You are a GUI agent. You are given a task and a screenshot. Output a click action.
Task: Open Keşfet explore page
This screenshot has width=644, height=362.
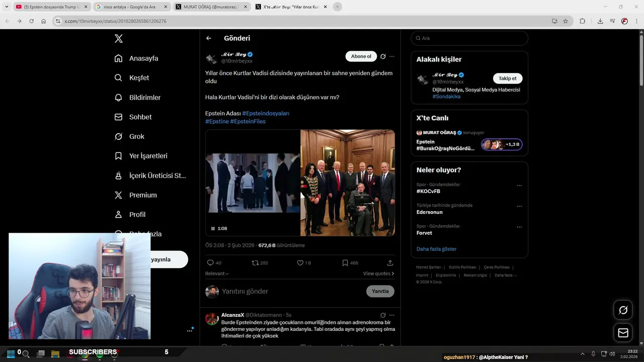point(132,78)
